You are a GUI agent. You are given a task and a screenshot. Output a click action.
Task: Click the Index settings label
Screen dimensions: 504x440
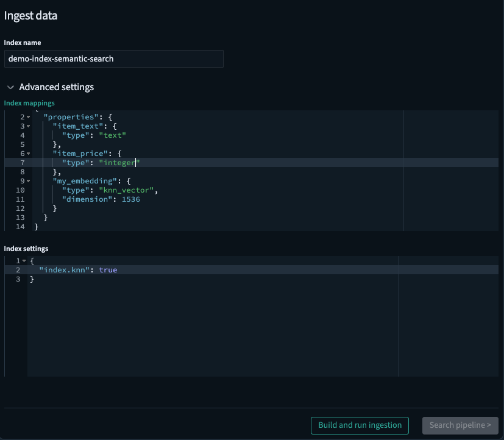tap(26, 249)
